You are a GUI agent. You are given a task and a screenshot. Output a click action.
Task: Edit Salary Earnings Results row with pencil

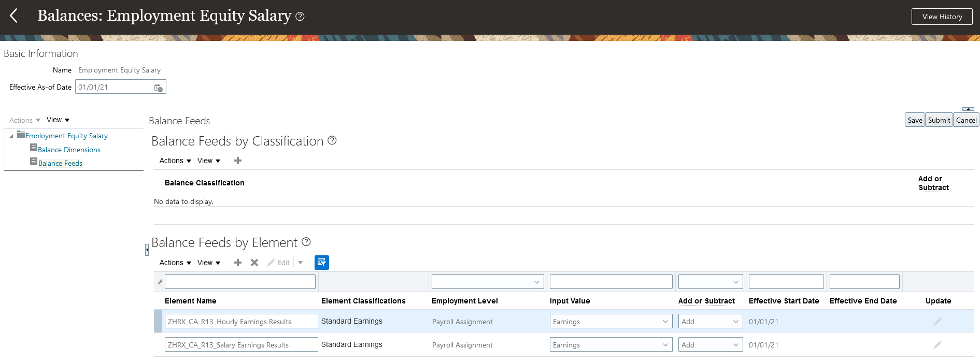click(x=938, y=345)
